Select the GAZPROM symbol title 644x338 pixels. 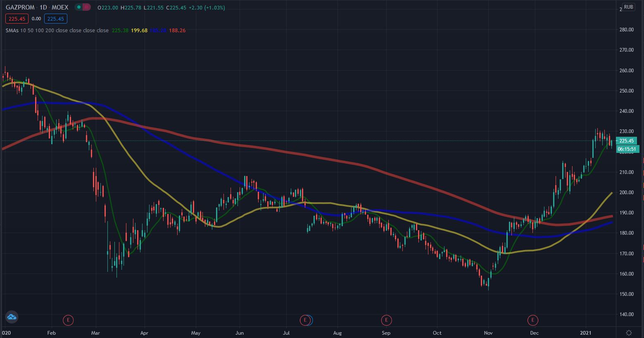point(21,7)
